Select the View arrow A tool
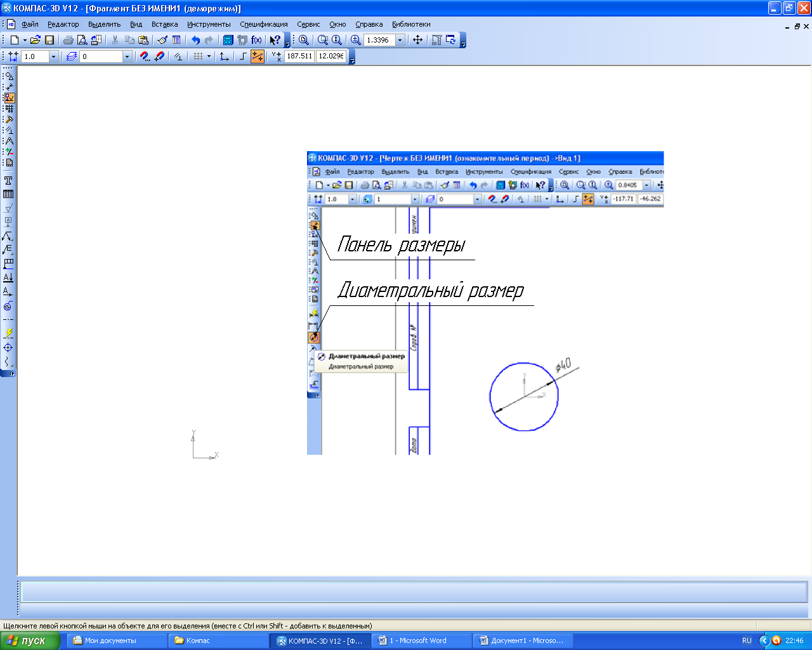 pos(8,291)
